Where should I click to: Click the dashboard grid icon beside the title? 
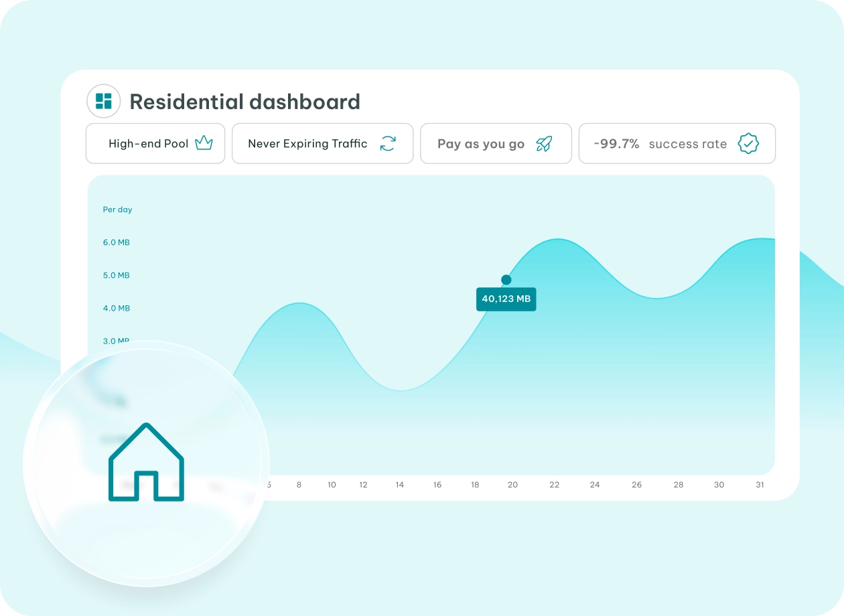[103, 101]
